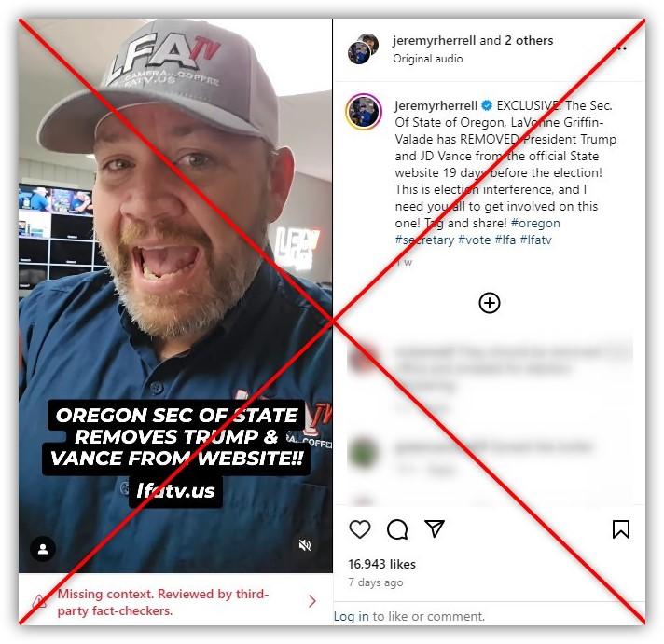Image resolution: width=664 pixels, height=644 pixels.
Task: Save post with bookmark icon
Action: 621,529
